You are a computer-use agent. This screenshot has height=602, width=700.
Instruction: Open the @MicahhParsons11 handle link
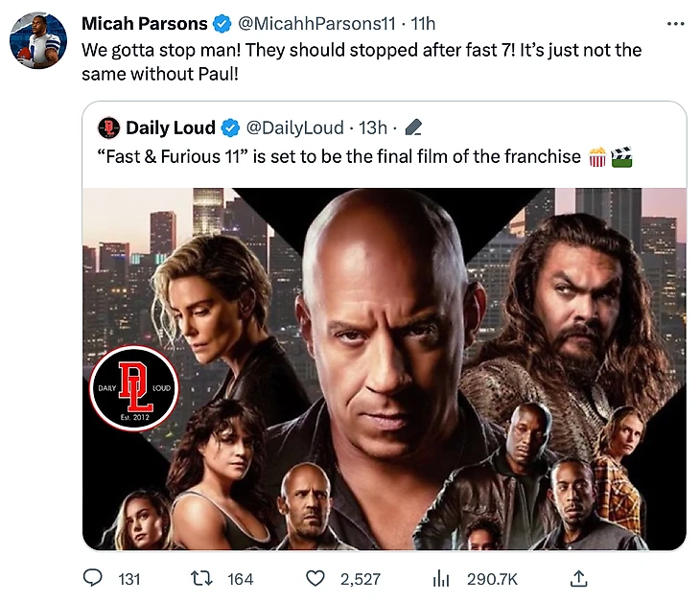pyautogui.click(x=317, y=23)
